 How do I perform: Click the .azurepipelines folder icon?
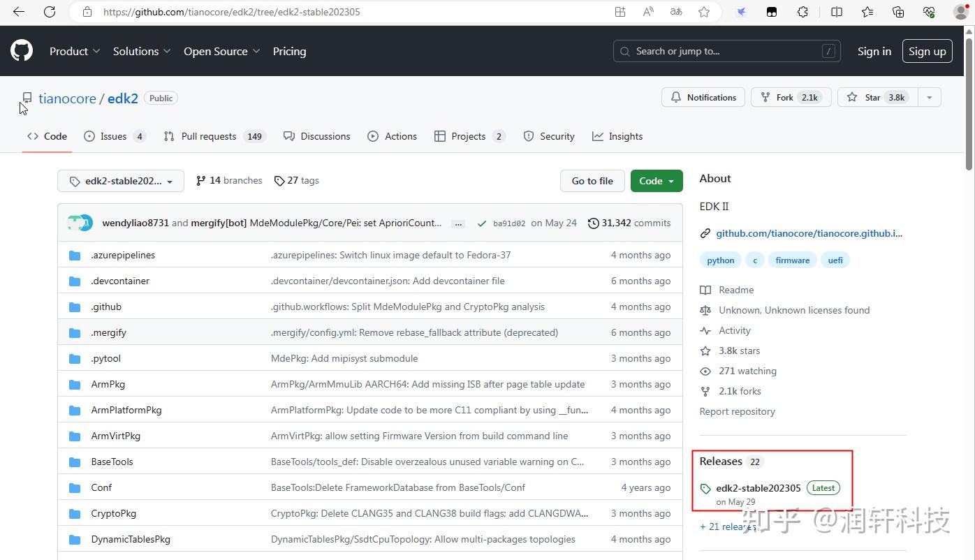tap(75, 255)
